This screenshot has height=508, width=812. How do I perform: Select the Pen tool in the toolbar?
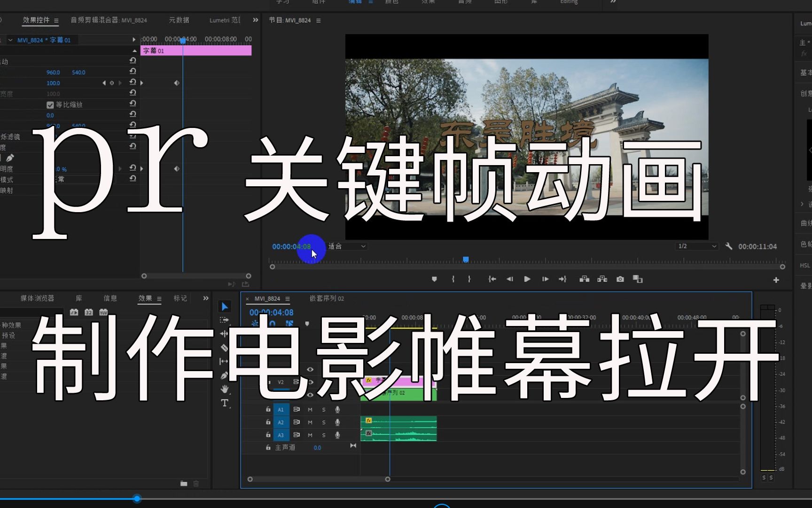pos(224,375)
